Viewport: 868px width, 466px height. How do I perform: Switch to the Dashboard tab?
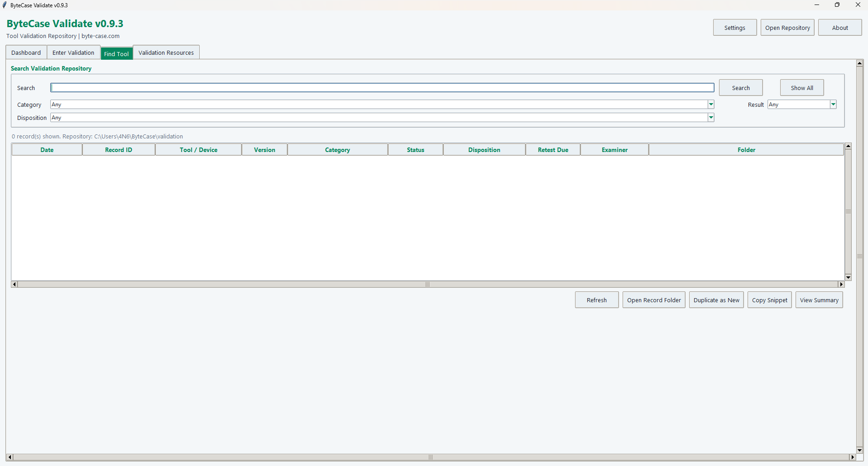tap(26, 52)
